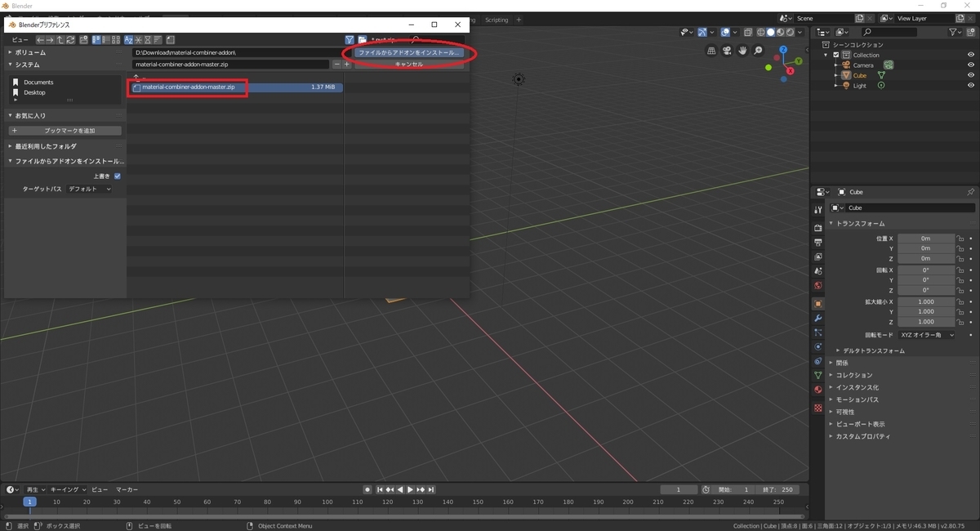
Task: Toggle file filtering funnel in file browser
Action: pyautogui.click(x=350, y=39)
